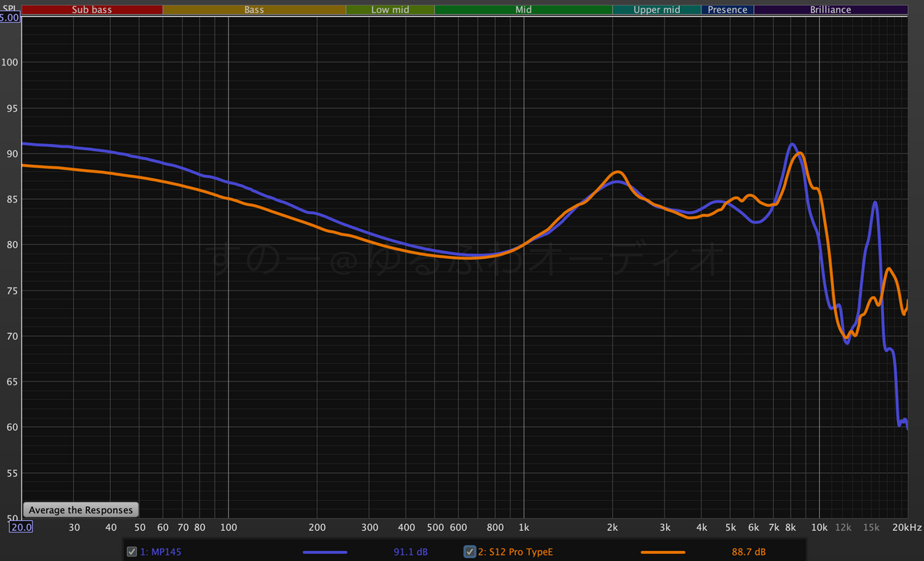
Task: Click the 15k frequency axis label
Action: click(x=871, y=527)
